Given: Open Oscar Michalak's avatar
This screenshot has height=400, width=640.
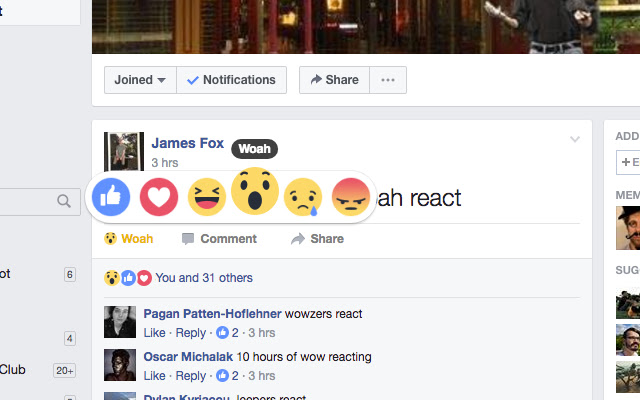Looking at the screenshot, I should coord(120,365).
